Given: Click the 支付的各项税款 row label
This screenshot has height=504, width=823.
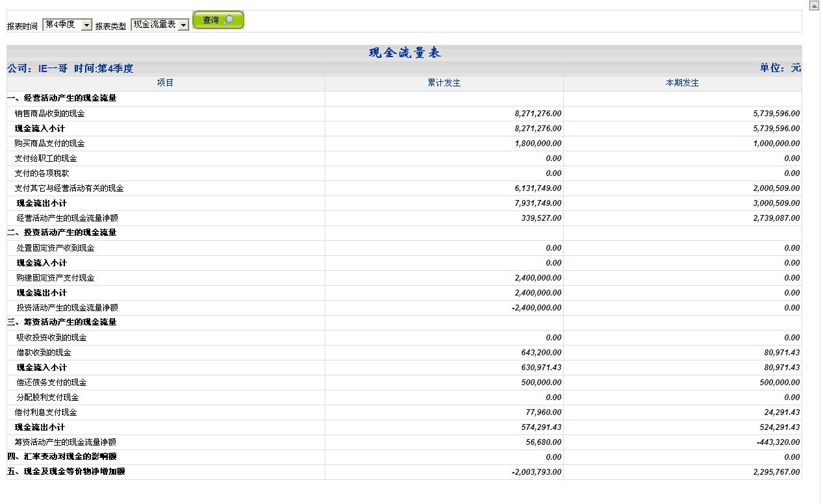Looking at the screenshot, I should pyautogui.click(x=42, y=173).
